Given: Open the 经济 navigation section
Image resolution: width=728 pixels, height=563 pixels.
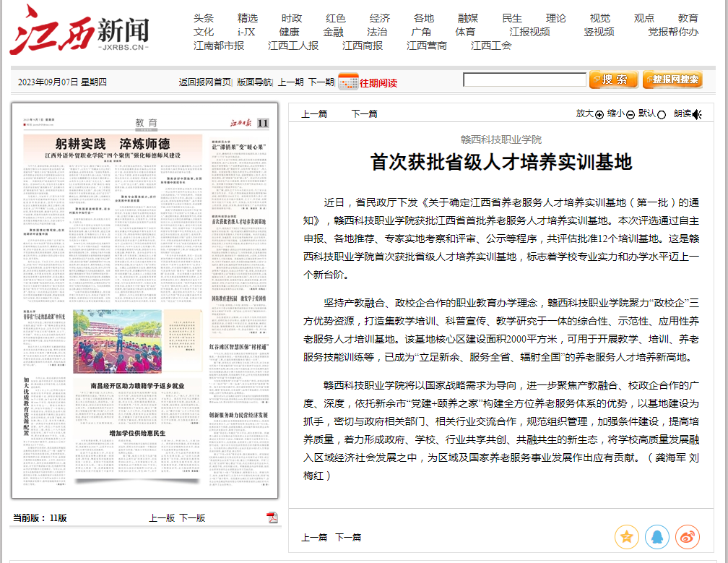Looking at the screenshot, I should pyautogui.click(x=380, y=18).
